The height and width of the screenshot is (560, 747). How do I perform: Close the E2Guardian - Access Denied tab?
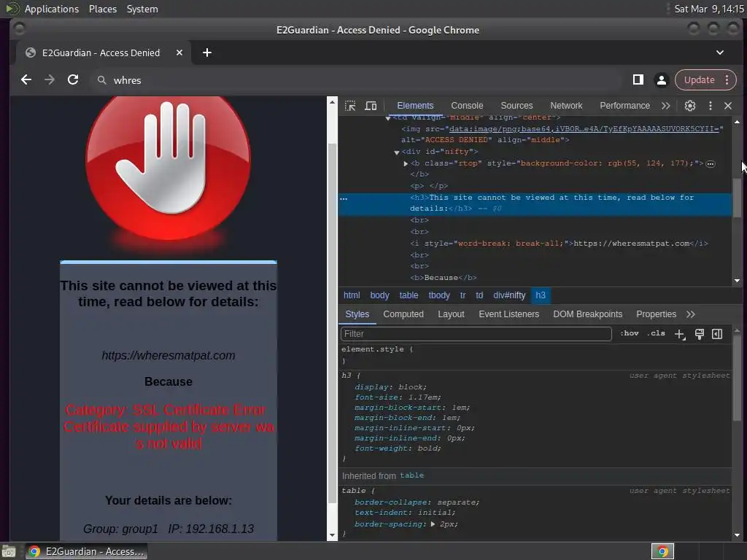click(179, 52)
